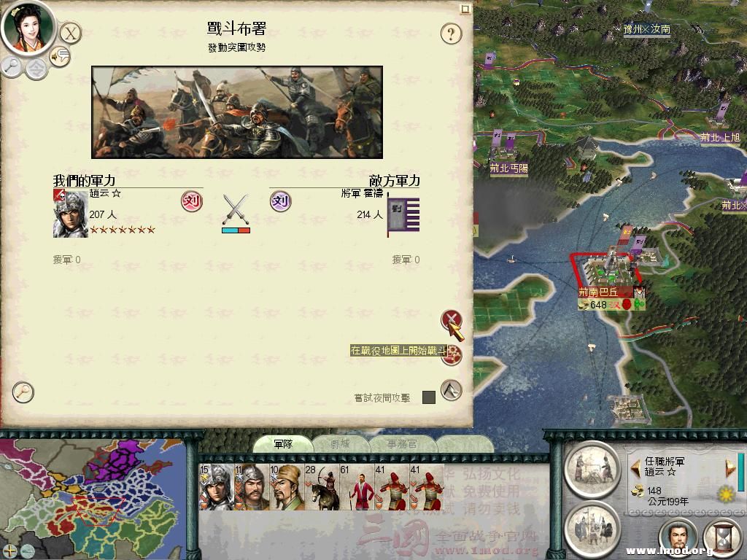
Task: Switch to the 軍隊 tab
Action: (x=283, y=444)
